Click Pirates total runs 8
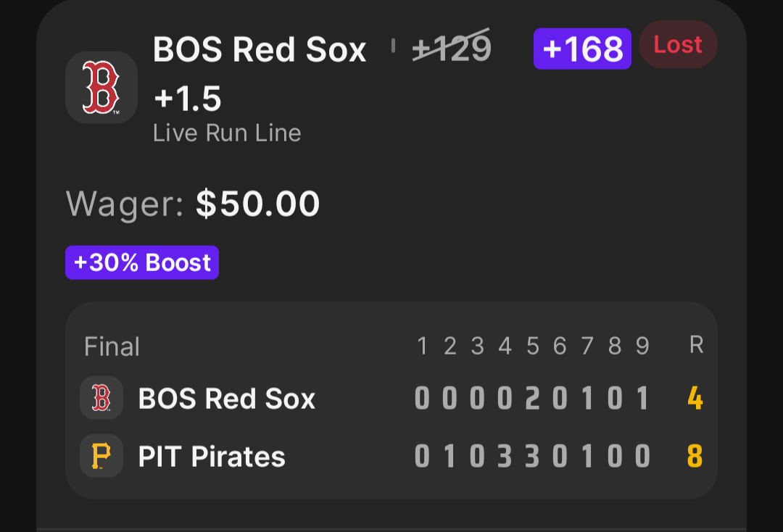 click(695, 456)
